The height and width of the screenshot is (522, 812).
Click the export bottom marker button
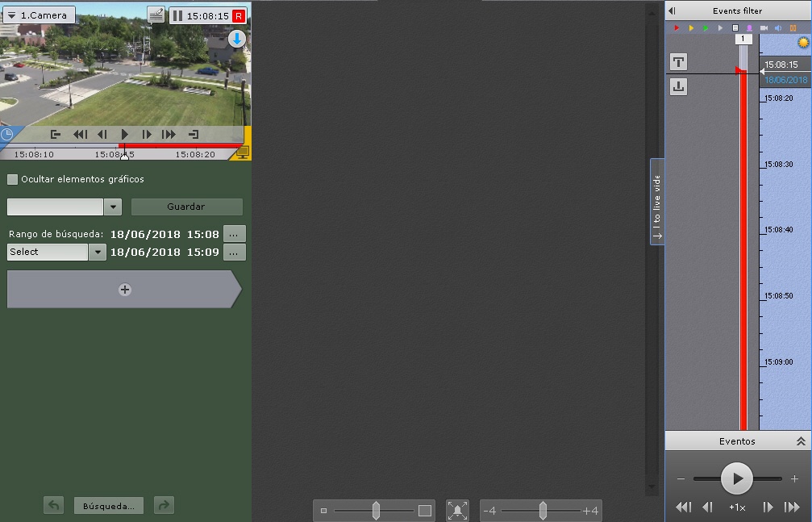[679, 86]
